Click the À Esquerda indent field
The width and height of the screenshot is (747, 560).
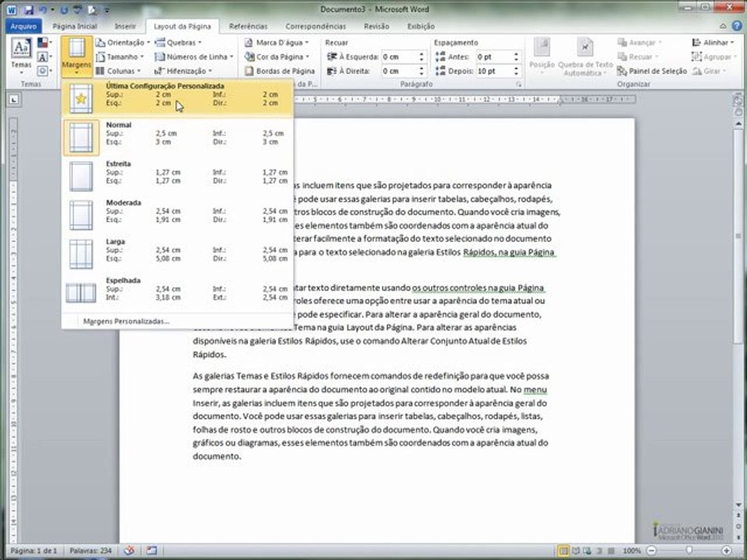pos(399,57)
